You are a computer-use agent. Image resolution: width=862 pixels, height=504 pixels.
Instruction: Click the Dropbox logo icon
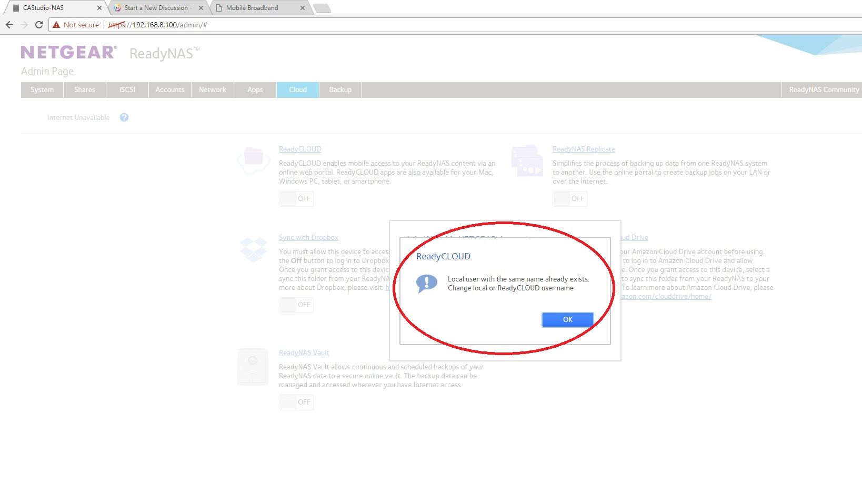tap(254, 249)
